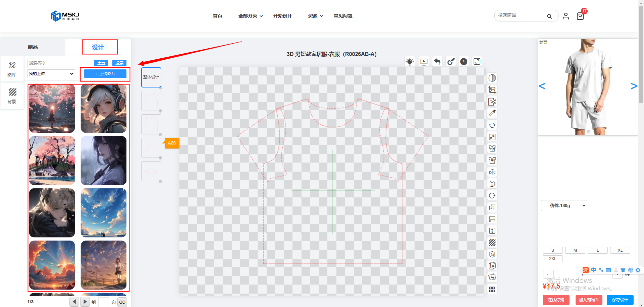Select size M option

(x=575, y=250)
